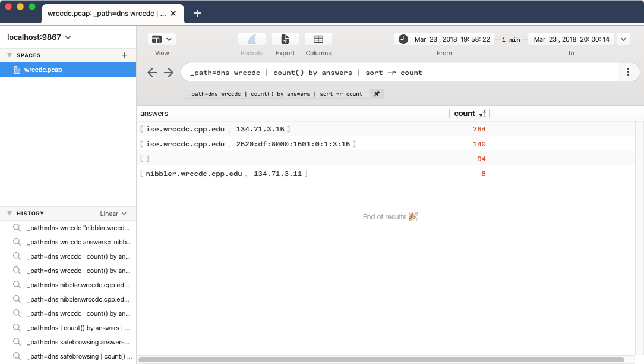Click the clock icon beside the From date
Screen dimensions: 644x364
pos(403,39)
